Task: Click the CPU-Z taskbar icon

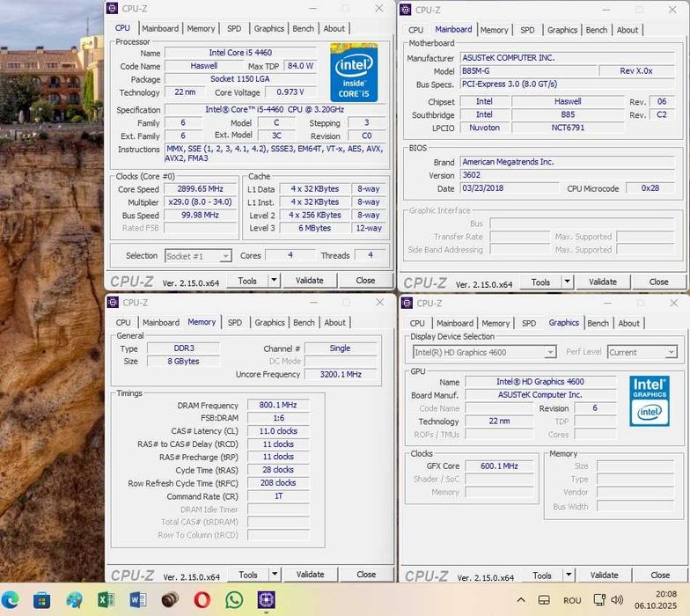Action: [x=266, y=600]
